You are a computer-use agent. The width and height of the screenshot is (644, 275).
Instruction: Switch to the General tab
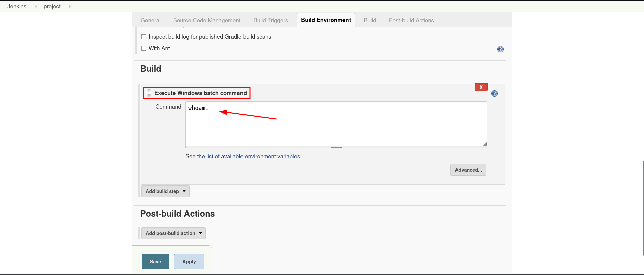150,20
